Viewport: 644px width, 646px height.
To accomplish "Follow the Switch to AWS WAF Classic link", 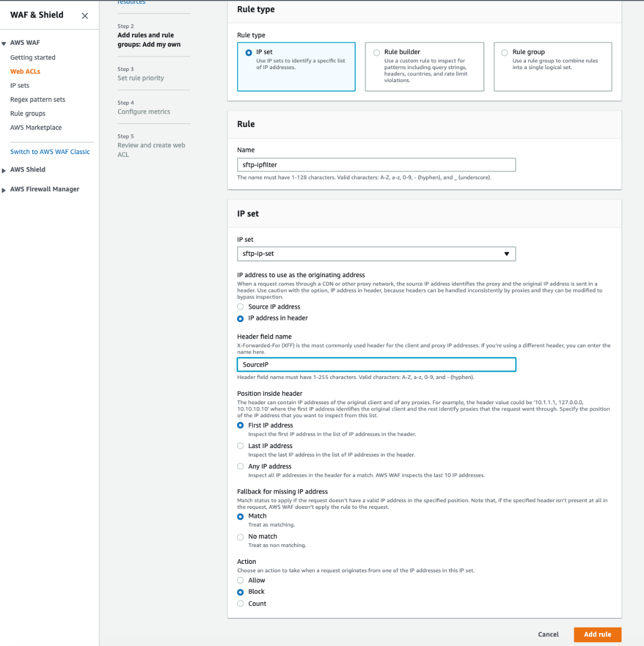I will (x=50, y=151).
